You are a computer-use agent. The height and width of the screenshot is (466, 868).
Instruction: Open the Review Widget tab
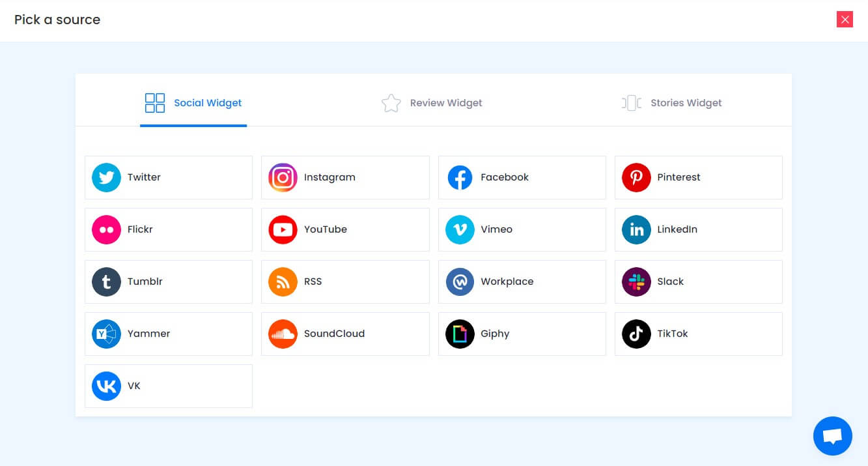coord(432,103)
